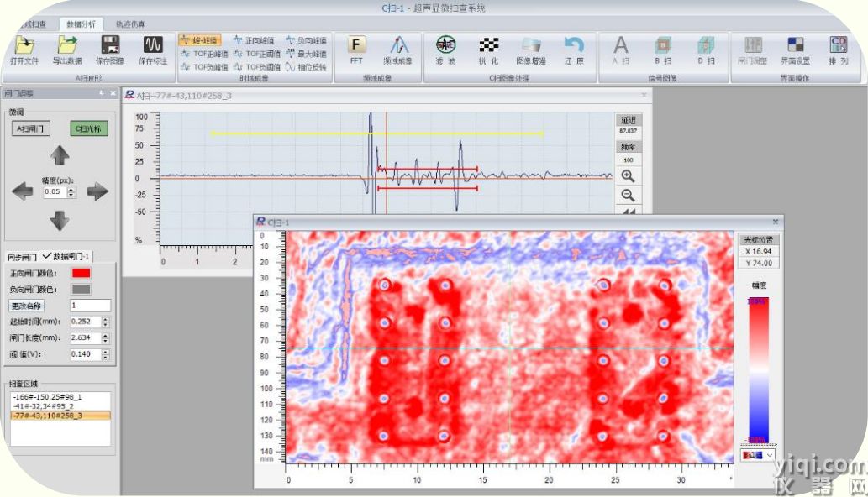Switch to the 数据闸门-1 gate tab
The image size is (868, 497).
pyautogui.click(x=66, y=257)
